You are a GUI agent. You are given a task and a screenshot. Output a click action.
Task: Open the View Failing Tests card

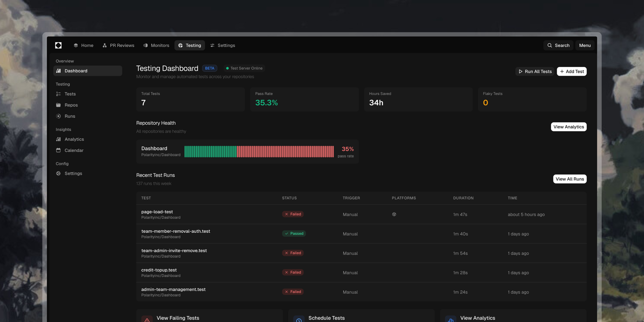point(178,318)
